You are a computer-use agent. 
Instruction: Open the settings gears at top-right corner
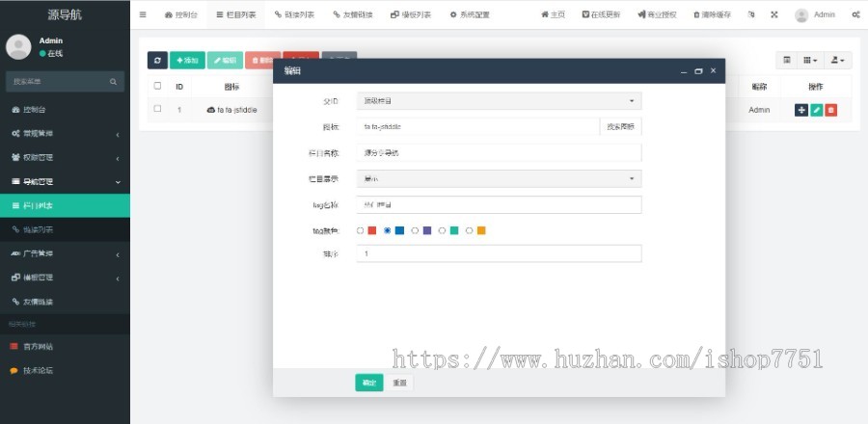(855, 14)
